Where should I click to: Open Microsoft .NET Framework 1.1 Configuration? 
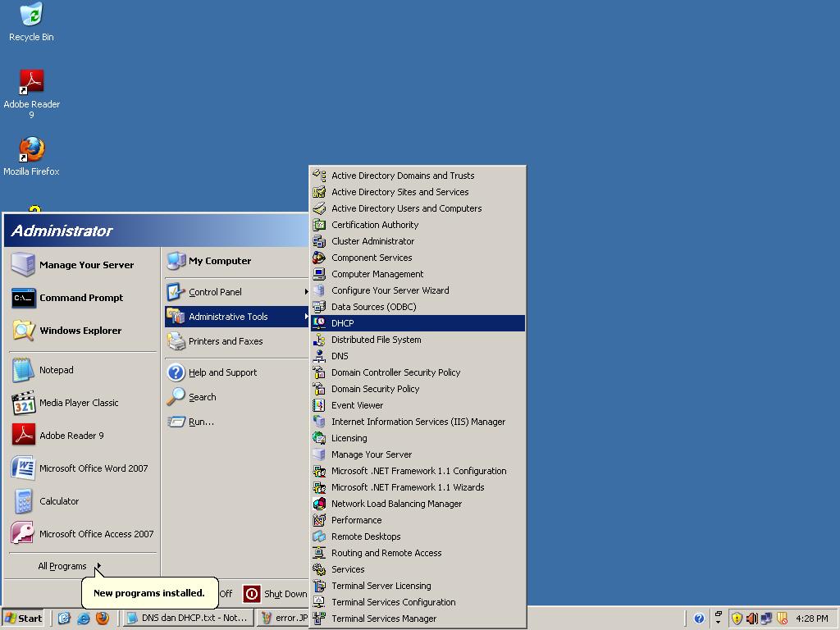pyautogui.click(x=418, y=471)
